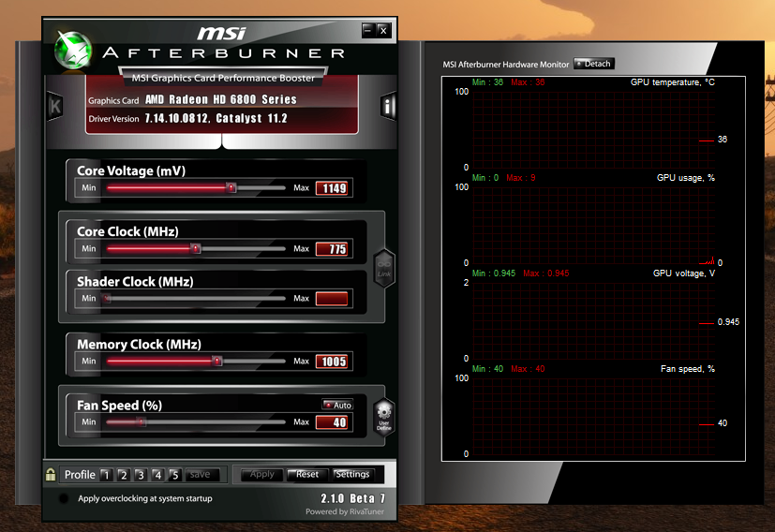Select Profile slot 2

(123, 475)
